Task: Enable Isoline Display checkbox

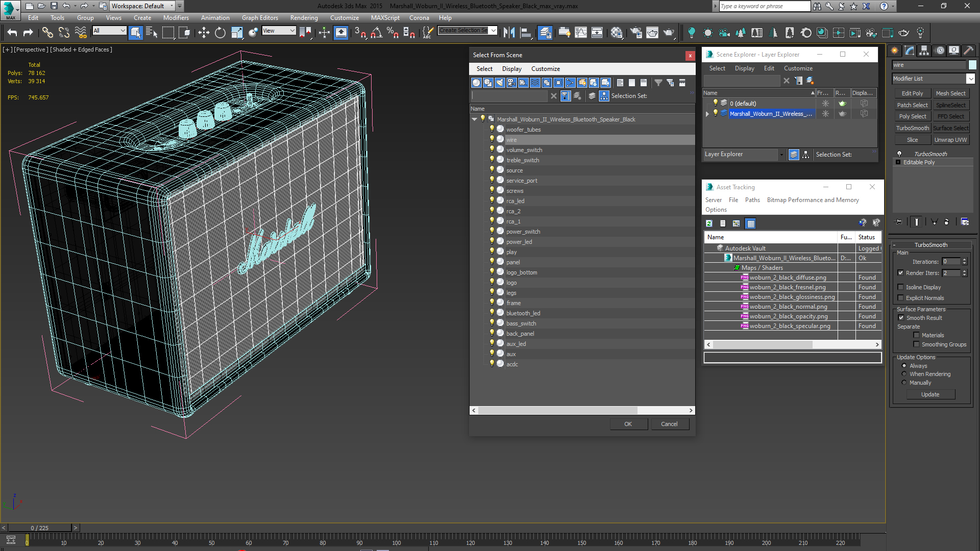Action: [x=900, y=287]
